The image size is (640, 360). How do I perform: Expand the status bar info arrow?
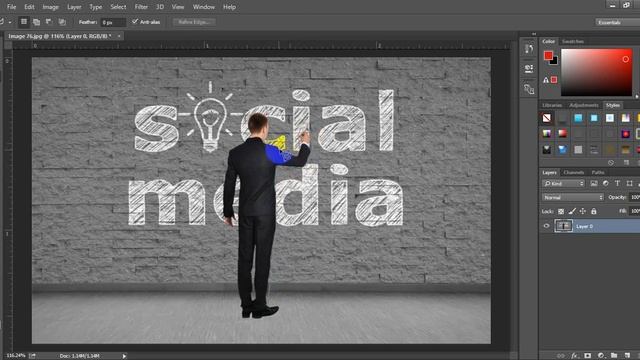pos(124,356)
